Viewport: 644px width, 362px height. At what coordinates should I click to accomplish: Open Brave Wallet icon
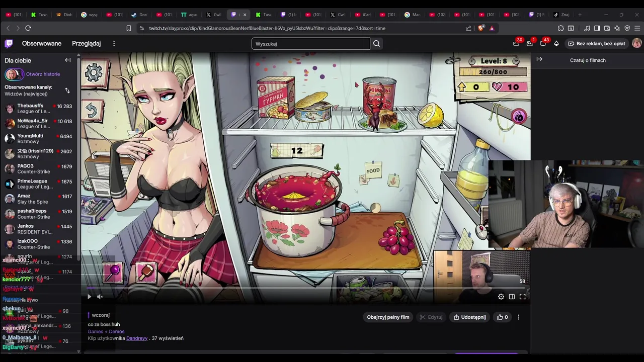pyautogui.click(x=607, y=28)
